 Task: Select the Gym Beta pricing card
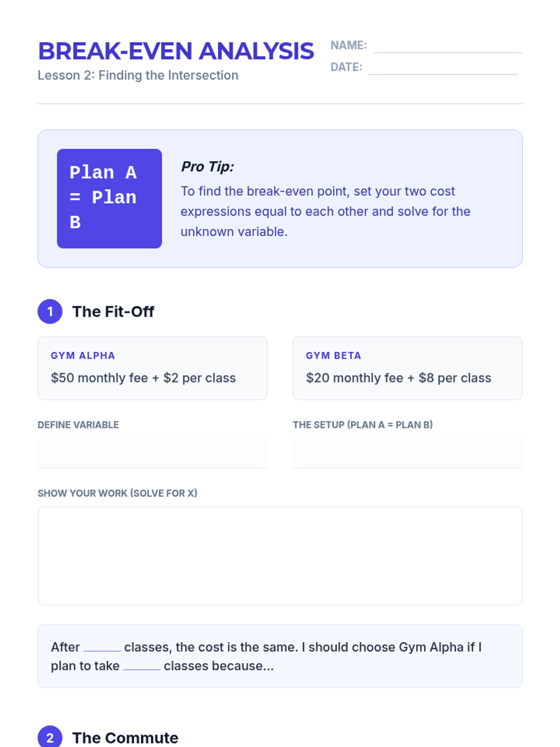(407, 368)
